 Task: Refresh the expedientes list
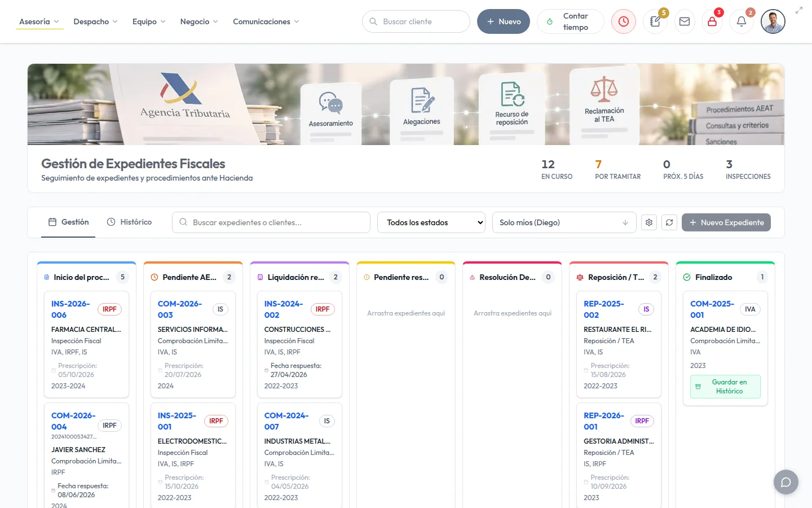(669, 222)
